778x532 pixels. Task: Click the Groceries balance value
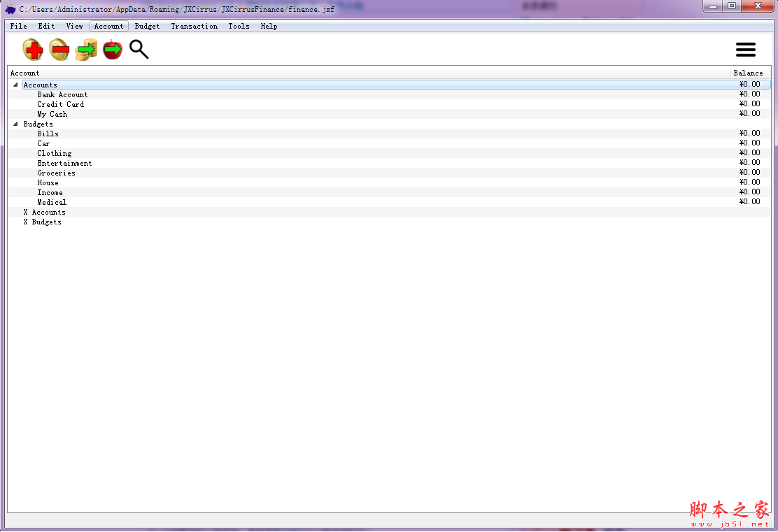tap(750, 173)
